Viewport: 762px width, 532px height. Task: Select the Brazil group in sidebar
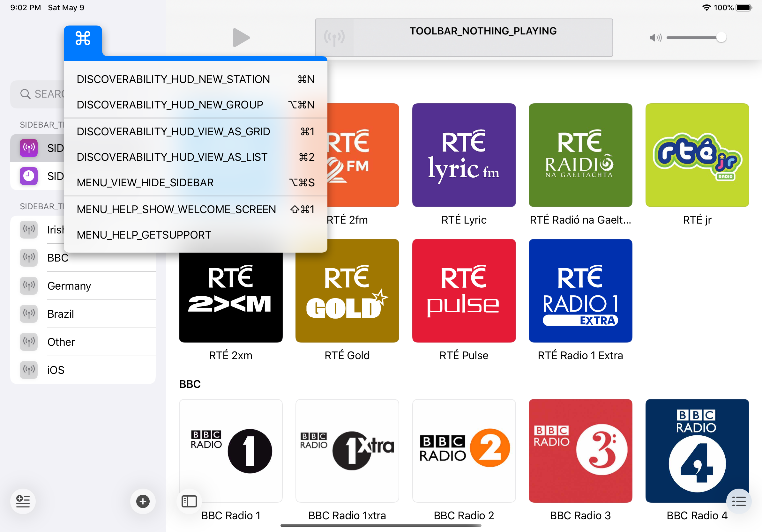click(x=61, y=314)
